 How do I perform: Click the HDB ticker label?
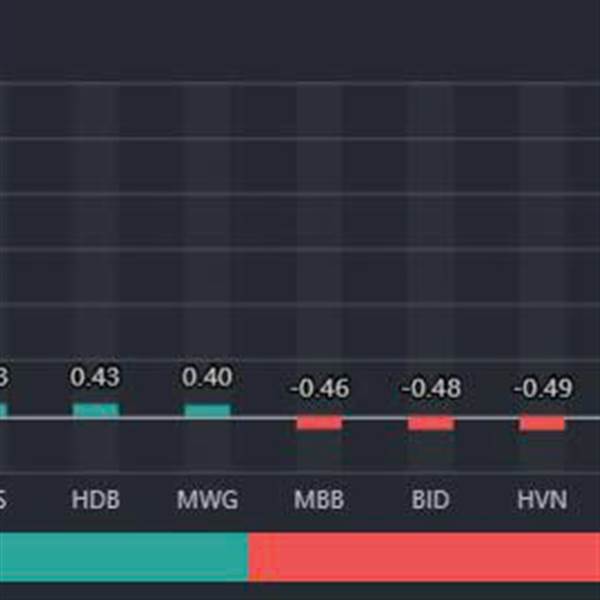click(95, 499)
